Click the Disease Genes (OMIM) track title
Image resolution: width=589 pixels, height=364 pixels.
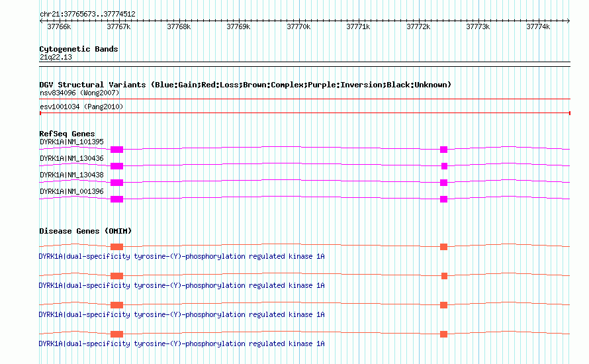click(85, 231)
